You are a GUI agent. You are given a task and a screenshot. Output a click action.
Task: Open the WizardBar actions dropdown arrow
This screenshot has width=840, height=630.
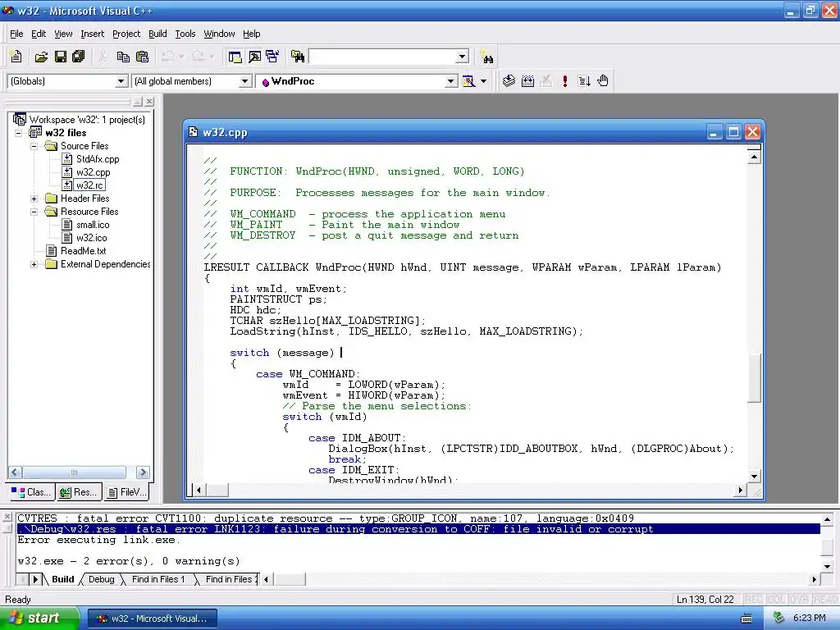(x=484, y=81)
